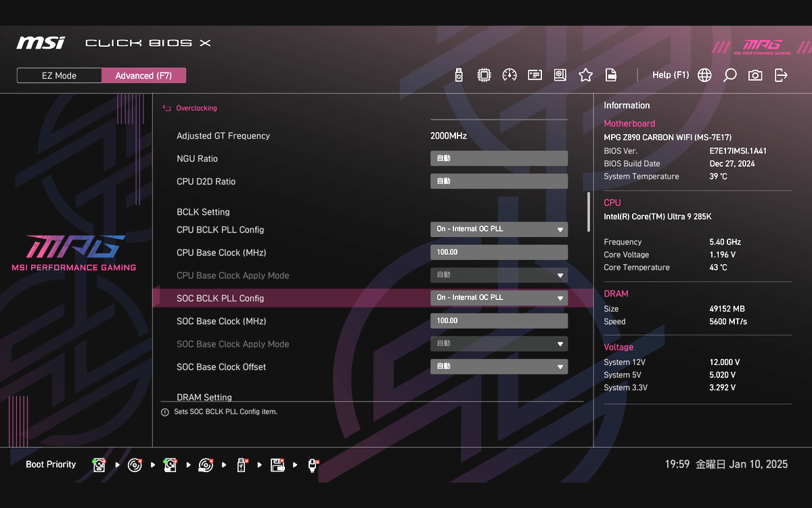Click the CPU Base Clock (MHz) field
This screenshot has width=812, height=508.
click(x=499, y=253)
